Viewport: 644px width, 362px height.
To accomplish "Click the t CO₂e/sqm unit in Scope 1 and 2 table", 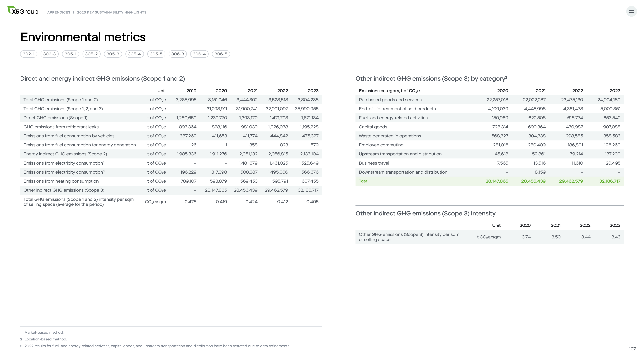I will click(x=154, y=202).
